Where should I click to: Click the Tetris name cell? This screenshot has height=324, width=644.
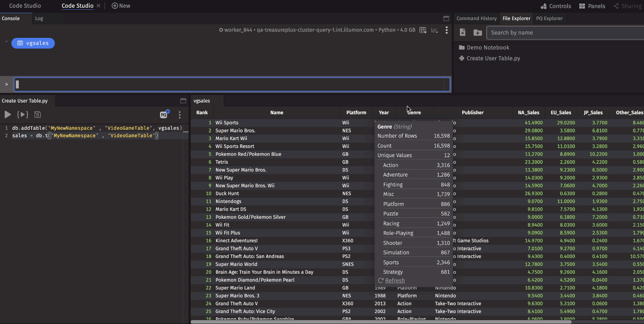pos(277,162)
